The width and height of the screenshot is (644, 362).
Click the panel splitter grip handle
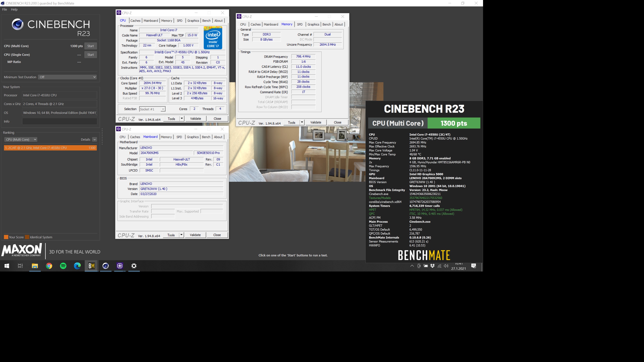(x=102, y=136)
